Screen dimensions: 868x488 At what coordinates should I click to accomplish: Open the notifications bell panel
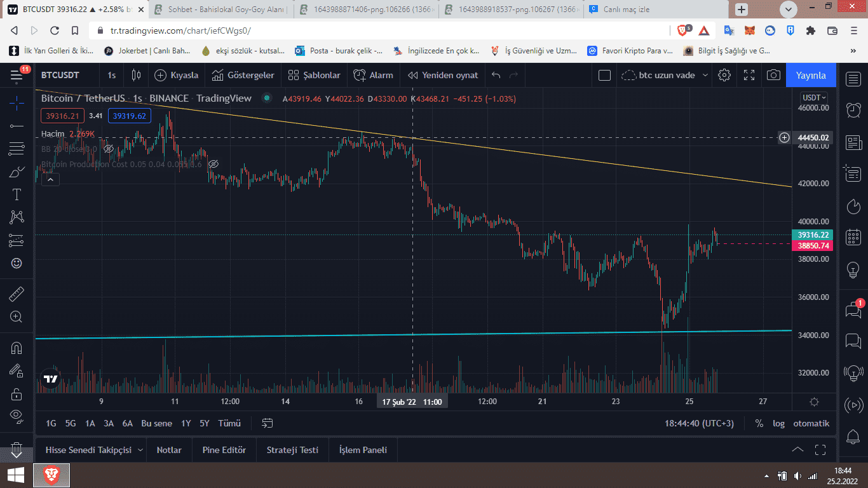pos(853,437)
